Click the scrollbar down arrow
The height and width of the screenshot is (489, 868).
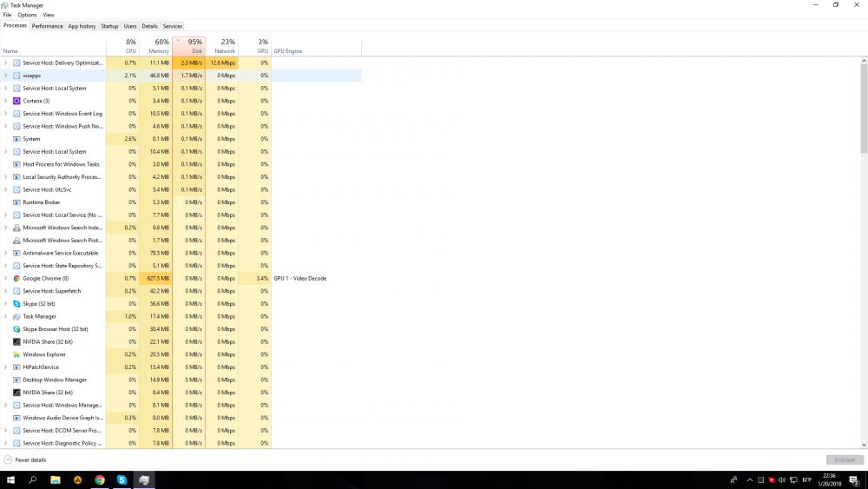864,445
